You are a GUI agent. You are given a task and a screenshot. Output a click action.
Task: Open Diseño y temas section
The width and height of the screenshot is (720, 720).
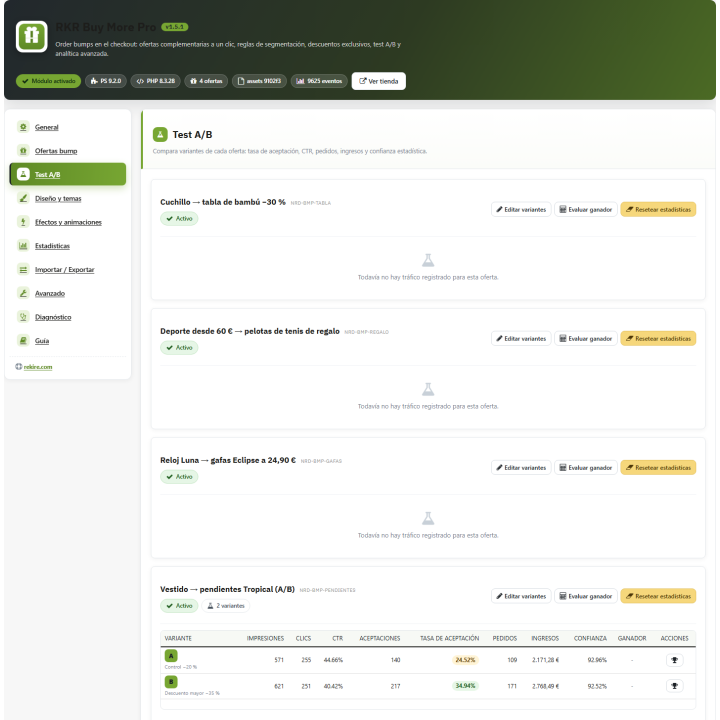[68, 198]
